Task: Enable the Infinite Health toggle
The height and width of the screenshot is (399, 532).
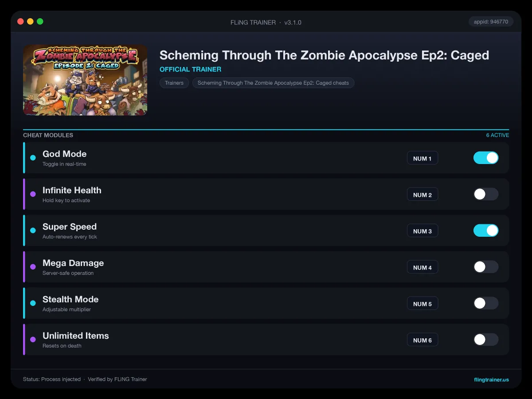Action: pos(486,194)
